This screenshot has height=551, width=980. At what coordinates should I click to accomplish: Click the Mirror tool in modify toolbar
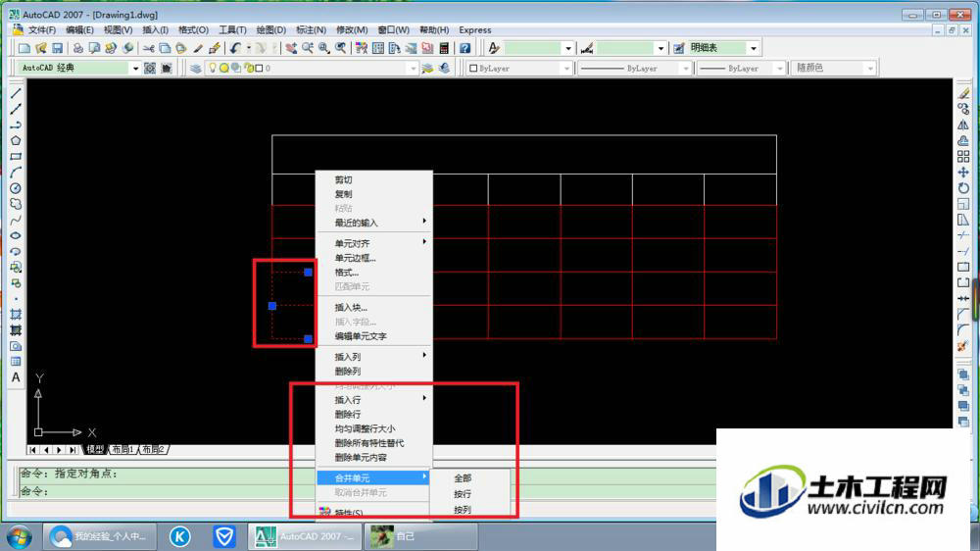point(963,125)
